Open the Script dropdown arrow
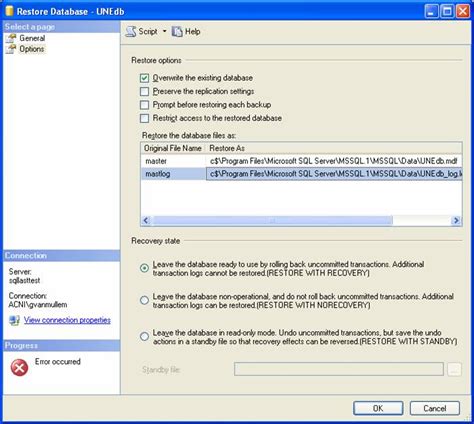The width and height of the screenshot is (474, 424). pos(164,32)
